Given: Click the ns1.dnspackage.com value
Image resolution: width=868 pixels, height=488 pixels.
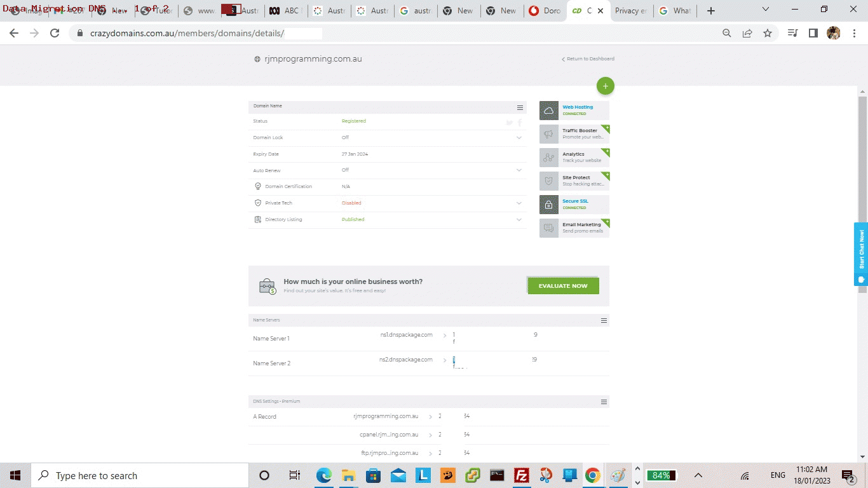Looking at the screenshot, I should tap(406, 335).
